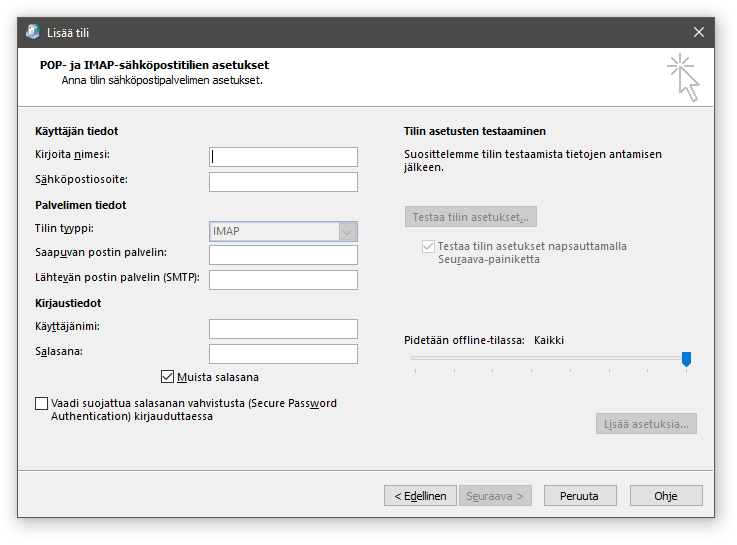Focus the Kirjoita nimesi name field
Screen dimensions: 737x545
click(283, 157)
